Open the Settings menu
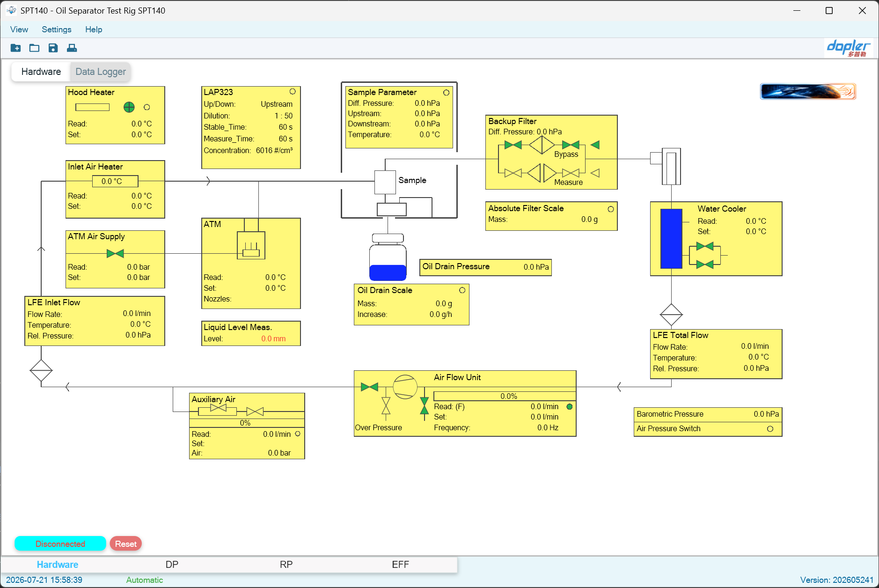This screenshot has height=588, width=879. 57,29
